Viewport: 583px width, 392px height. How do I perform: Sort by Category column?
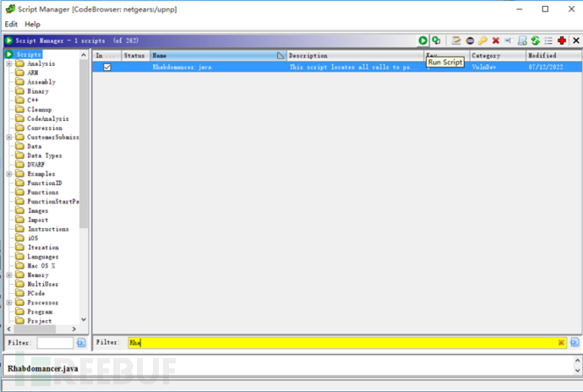click(x=498, y=56)
